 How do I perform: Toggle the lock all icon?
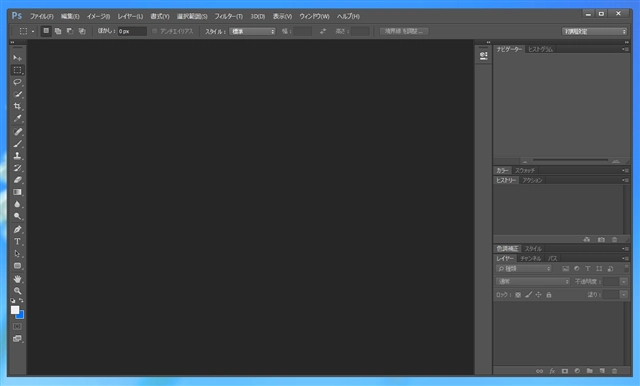(x=549, y=295)
